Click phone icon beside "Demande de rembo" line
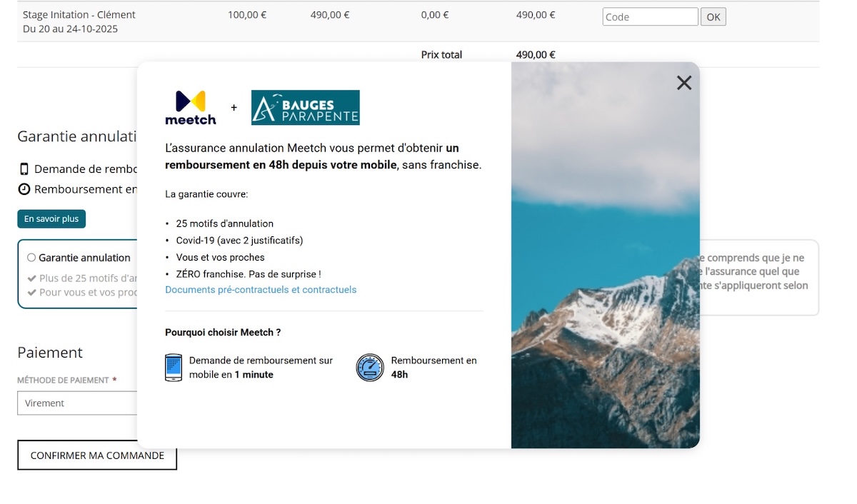The width and height of the screenshot is (857, 504). tap(24, 169)
